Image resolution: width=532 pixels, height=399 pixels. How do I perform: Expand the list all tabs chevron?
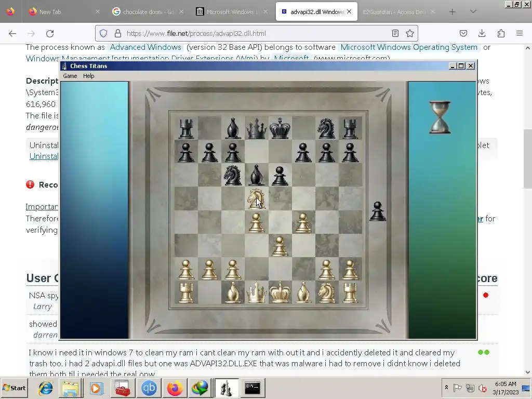click(x=473, y=11)
